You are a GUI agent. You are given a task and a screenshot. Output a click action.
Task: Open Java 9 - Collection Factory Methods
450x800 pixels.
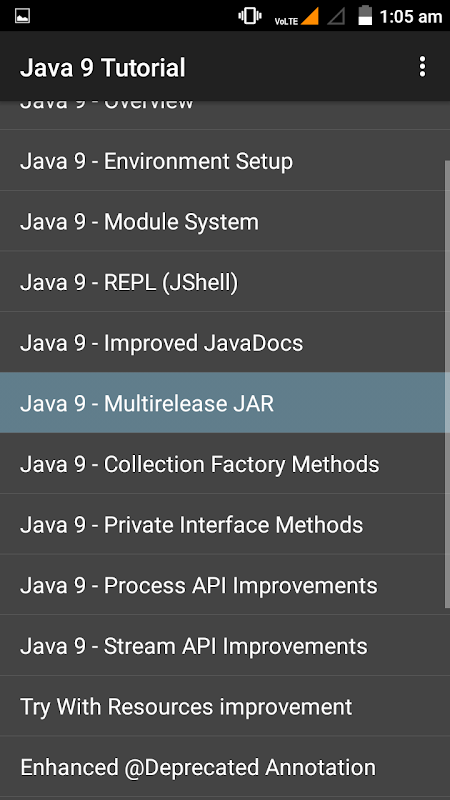(225, 463)
